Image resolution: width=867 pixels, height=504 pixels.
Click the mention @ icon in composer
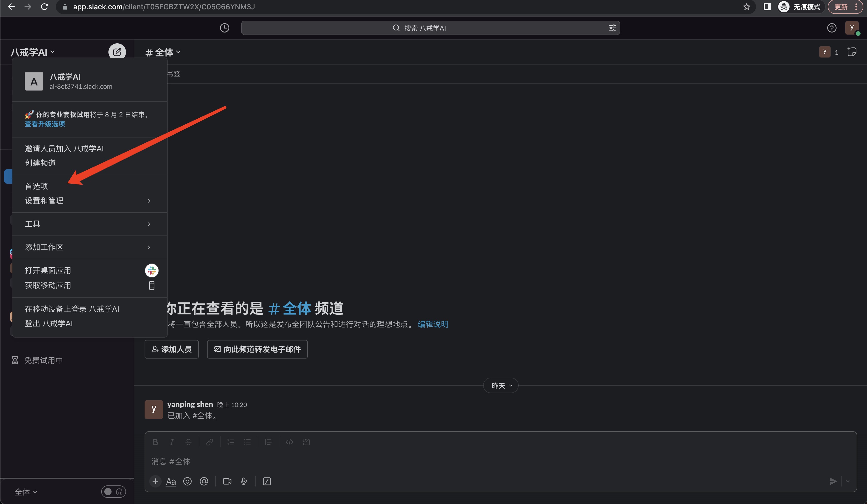[204, 481]
